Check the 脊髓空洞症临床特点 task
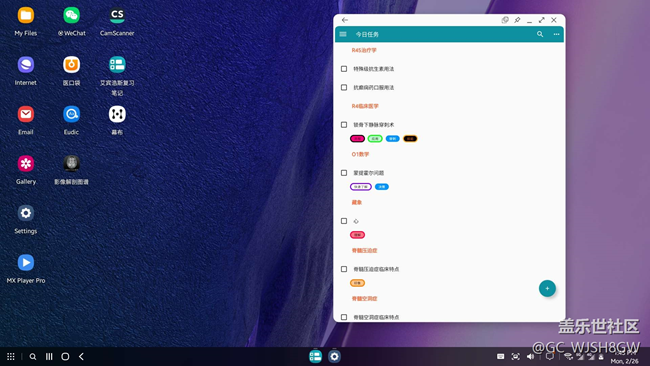This screenshot has height=366, width=650. 344,317
